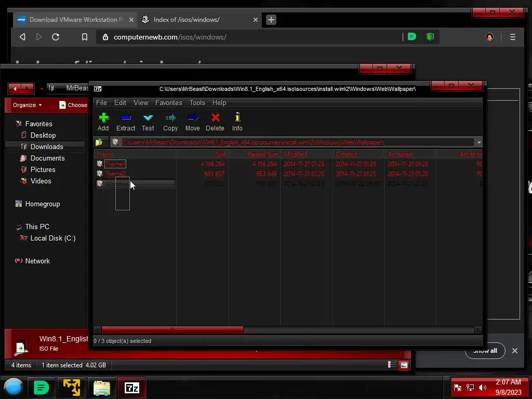Click the Add button in 7-Zip toolbar
Screen dimensions: 532x399
pyautogui.click(x=103, y=122)
